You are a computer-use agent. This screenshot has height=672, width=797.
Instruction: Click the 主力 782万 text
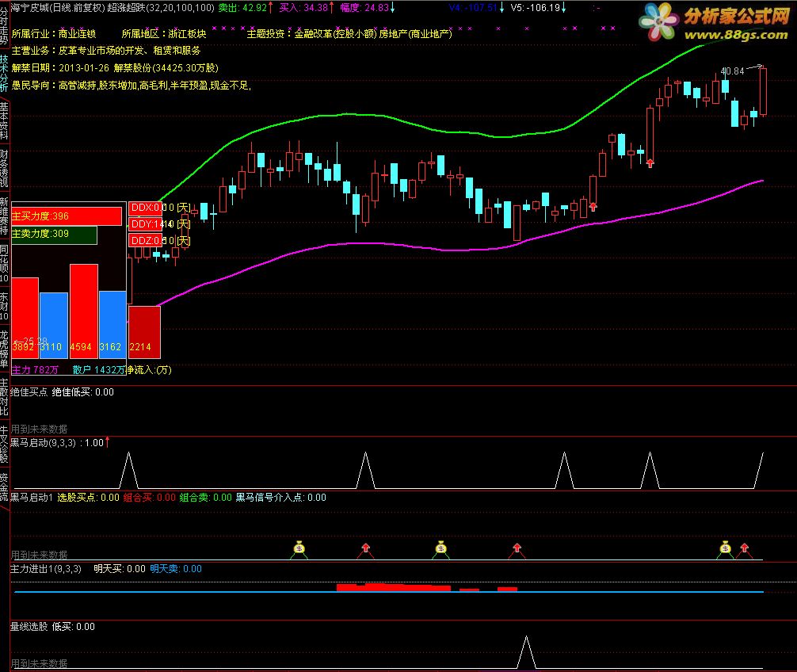[35, 369]
